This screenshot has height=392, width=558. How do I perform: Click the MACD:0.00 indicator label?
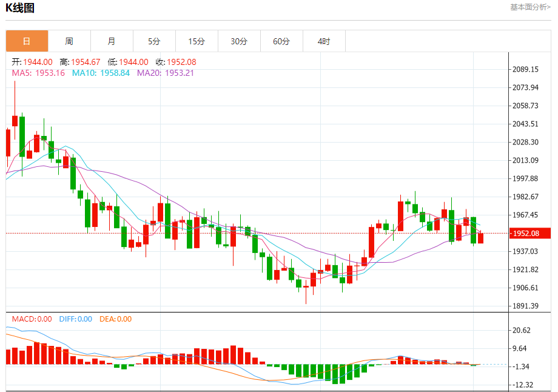32,319
